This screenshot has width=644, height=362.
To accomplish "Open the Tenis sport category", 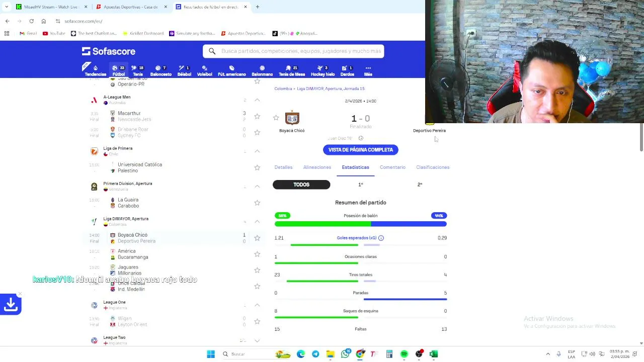I will click(x=137, y=70).
